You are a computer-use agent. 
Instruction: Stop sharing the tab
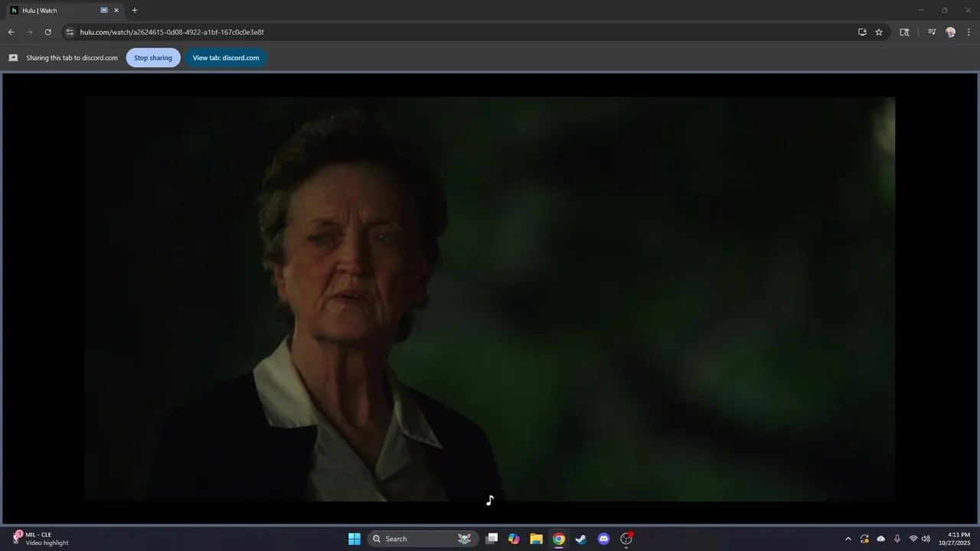(x=153, y=57)
